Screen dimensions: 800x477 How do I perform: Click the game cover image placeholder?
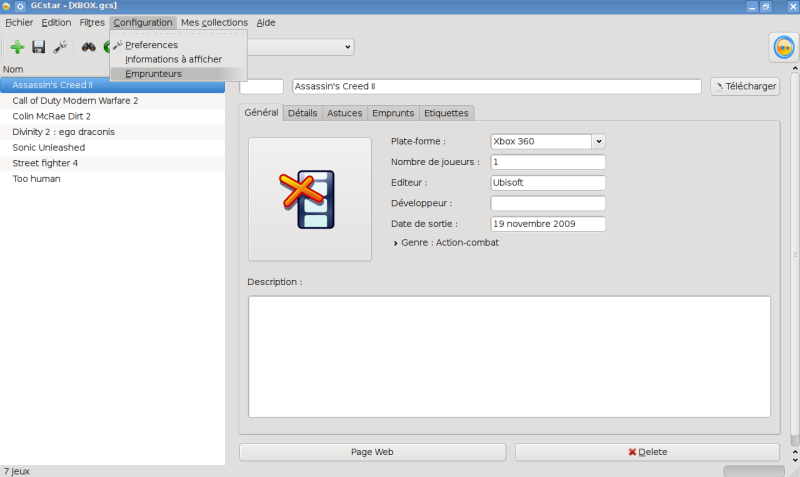point(310,199)
